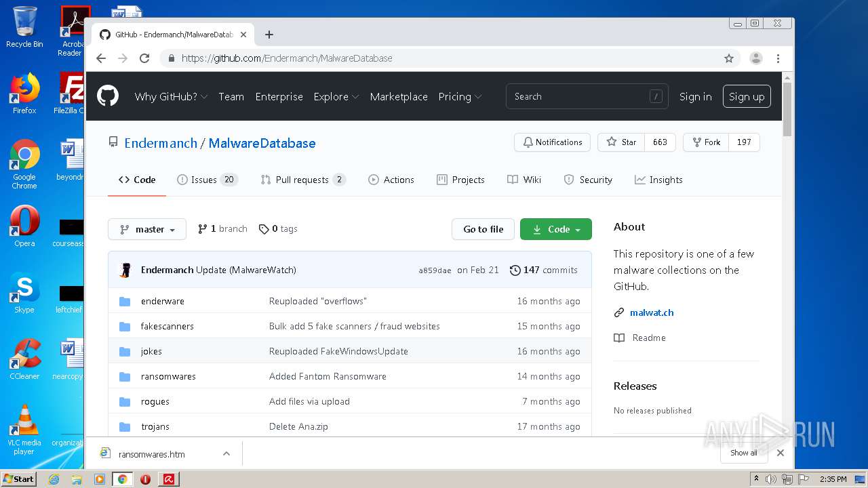Click the browser address bar URL
868x488 pixels.
(x=287, y=58)
